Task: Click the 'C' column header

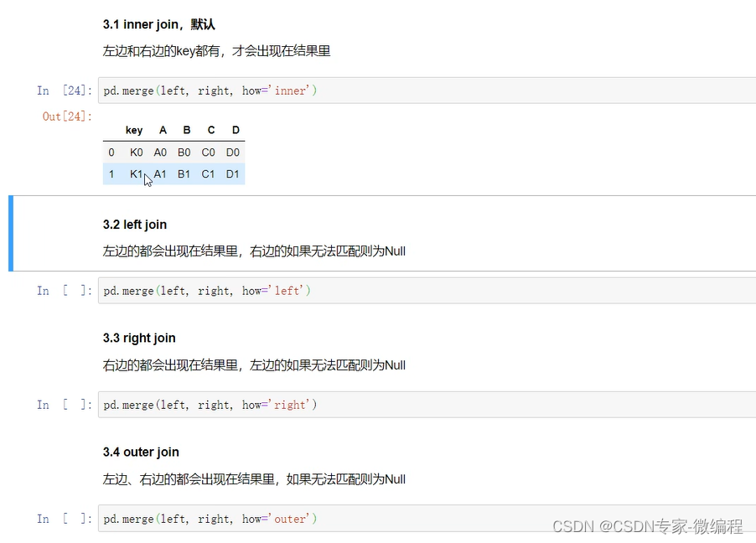Action: pyautogui.click(x=211, y=130)
